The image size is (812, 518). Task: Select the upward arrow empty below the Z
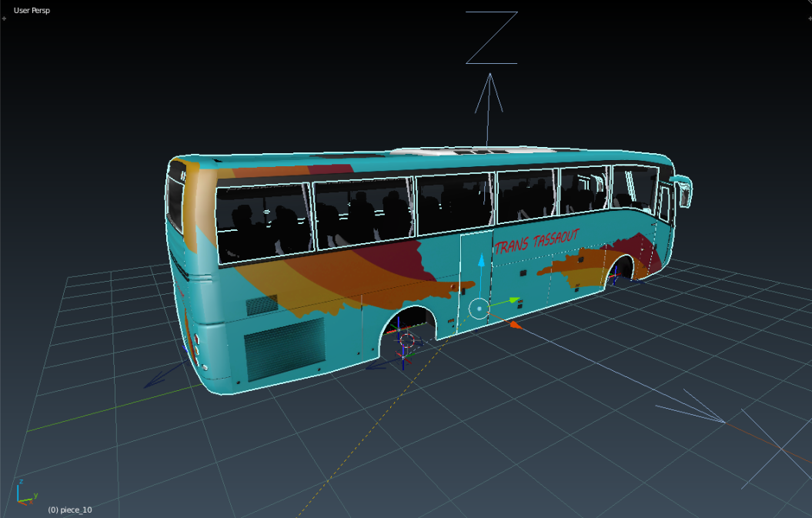coord(488,109)
